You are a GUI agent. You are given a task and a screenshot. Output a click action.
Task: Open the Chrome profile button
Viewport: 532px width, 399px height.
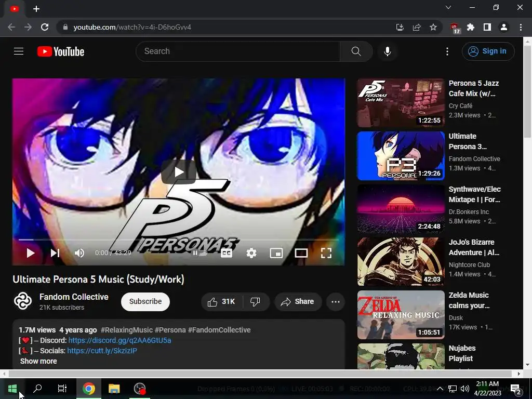coord(504,27)
